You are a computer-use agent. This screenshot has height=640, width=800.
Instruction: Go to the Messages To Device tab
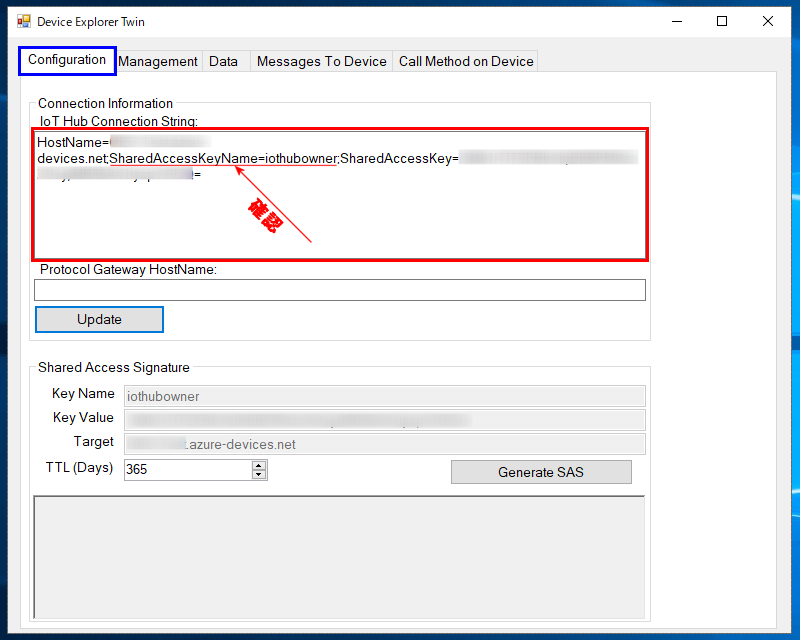click(321, 62)
